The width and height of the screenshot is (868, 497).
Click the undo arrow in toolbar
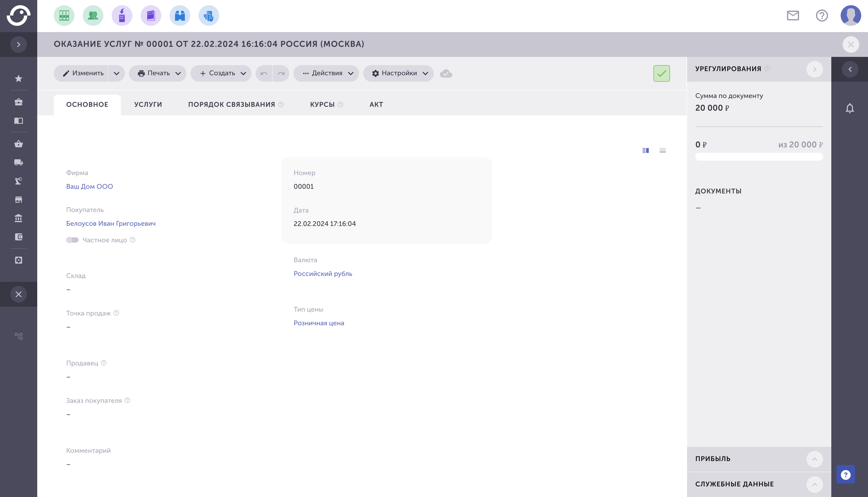pyautogui.click(x=264, y=73)
